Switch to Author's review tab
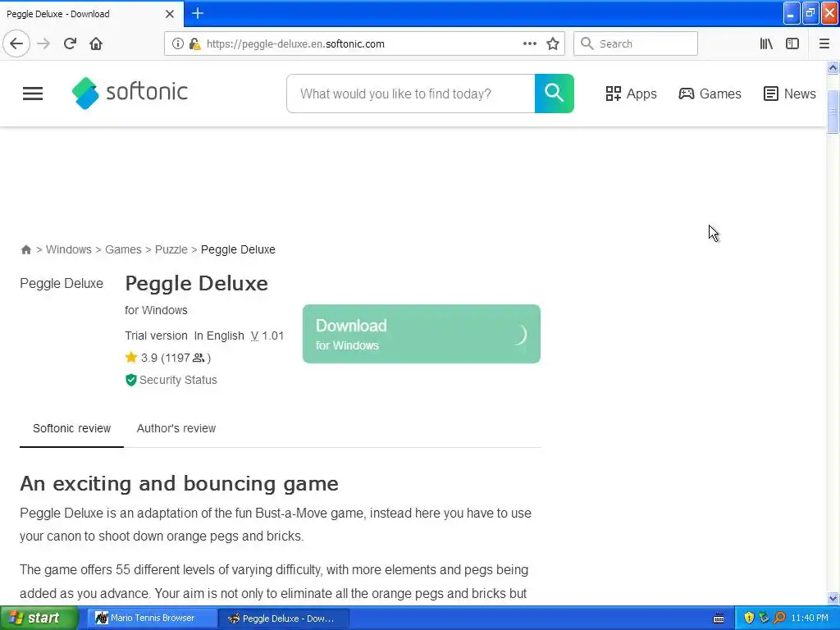Screen dimensions: 840x630 tap(176, 428)
